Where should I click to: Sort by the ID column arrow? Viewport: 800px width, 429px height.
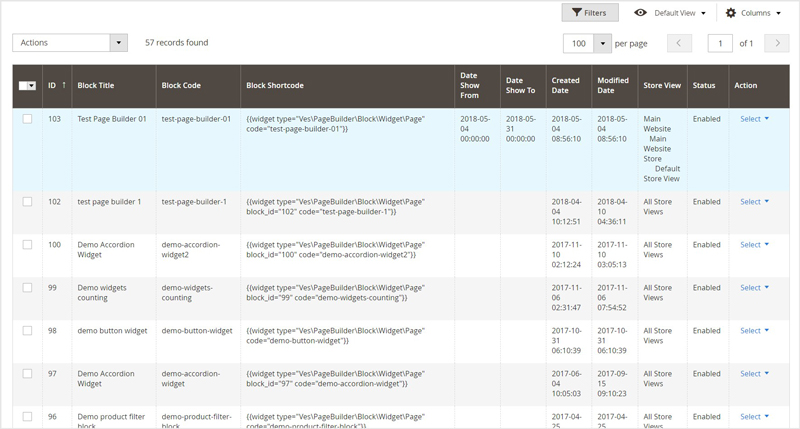[x=65, y=86]
